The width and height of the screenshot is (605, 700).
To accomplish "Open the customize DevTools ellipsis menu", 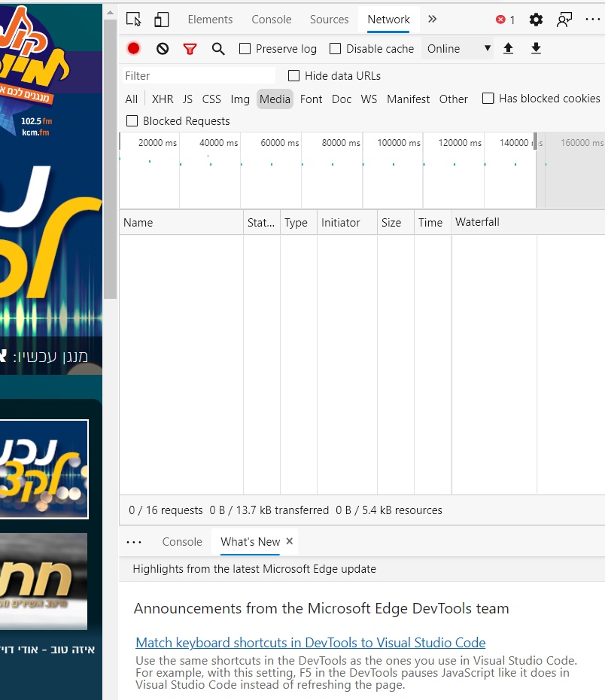I will (x=592, y=20).
